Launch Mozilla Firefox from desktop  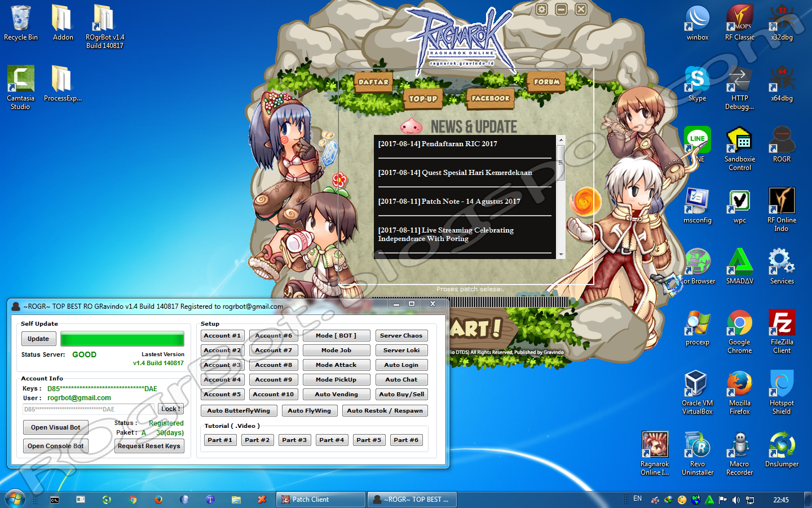pos(740,392)
